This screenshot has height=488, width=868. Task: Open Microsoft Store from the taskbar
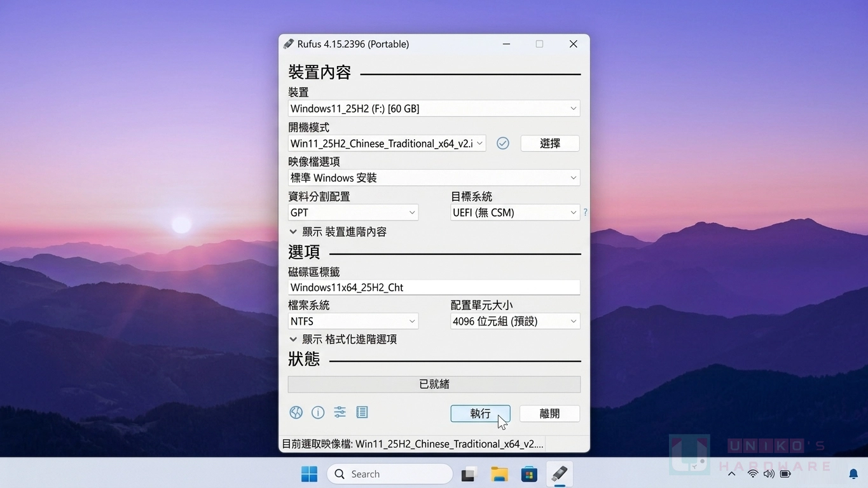(529, 474)
